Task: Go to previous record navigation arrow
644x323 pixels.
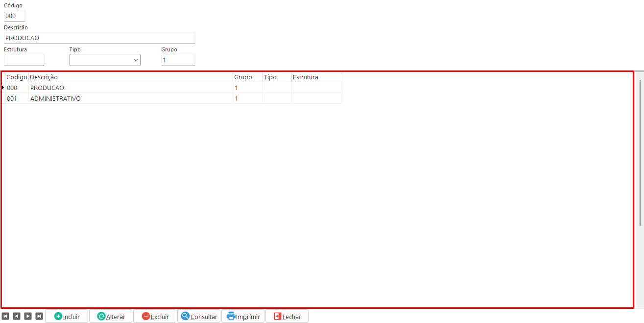Action: [17, 316]
